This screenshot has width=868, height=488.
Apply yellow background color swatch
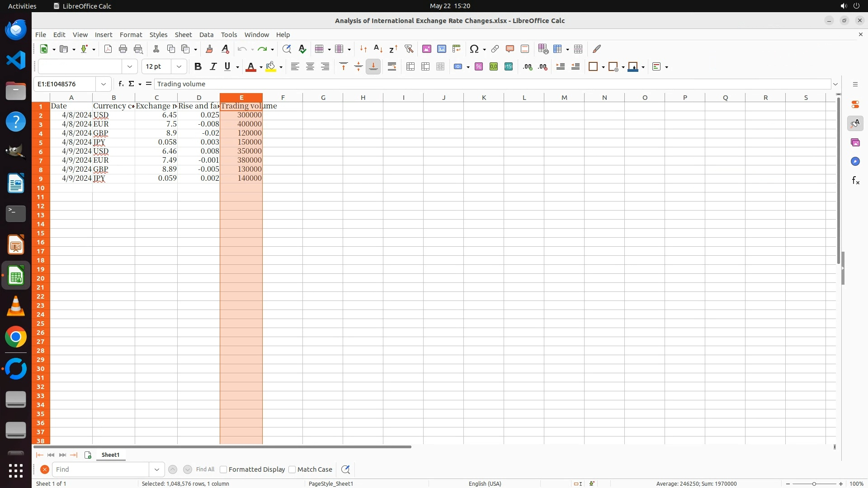[270, 67]
